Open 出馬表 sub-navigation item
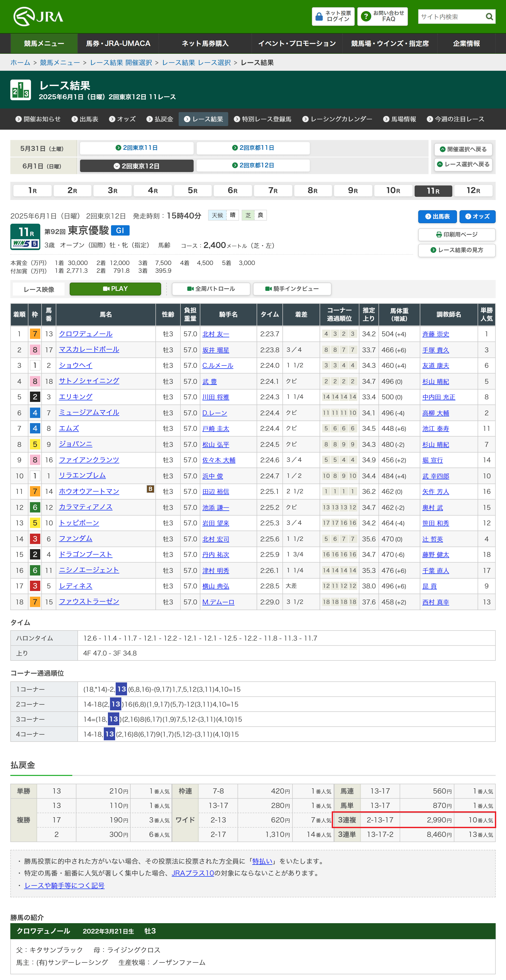The width and height of the screenshot is (506, 980). (85, 119)
